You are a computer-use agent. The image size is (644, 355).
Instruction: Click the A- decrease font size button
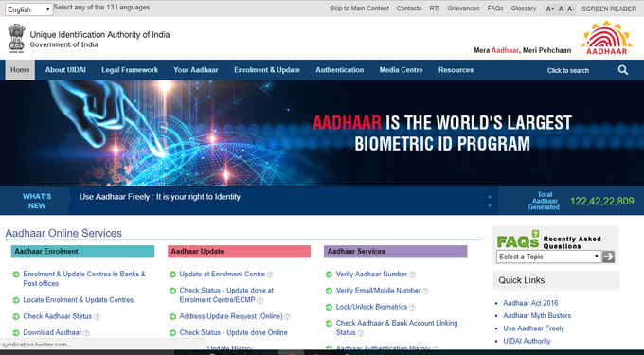(571, 9)
